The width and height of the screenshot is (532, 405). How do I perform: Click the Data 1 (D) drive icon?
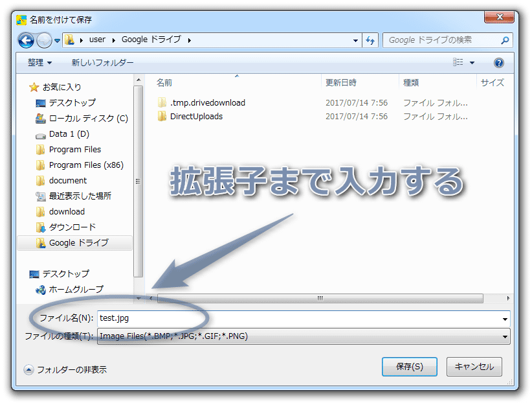pyautogui.click(x=40, y=136)
